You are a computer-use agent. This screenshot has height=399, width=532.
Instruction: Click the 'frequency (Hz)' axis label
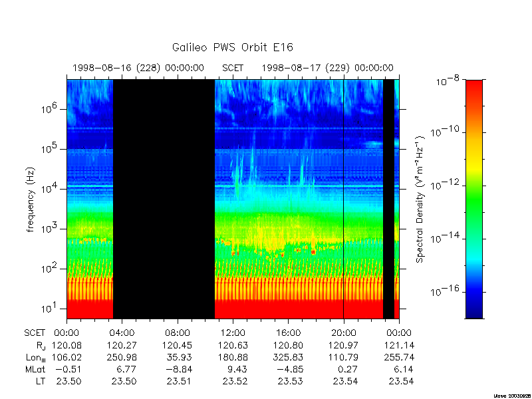click(31, 199)
